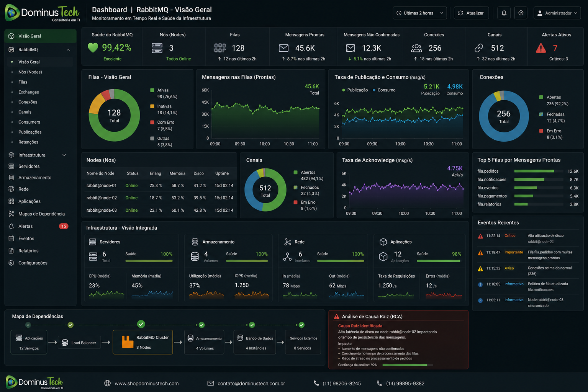
Task: Expand the Infraestrutura sidebar section
Action: (x=64, y=155)
